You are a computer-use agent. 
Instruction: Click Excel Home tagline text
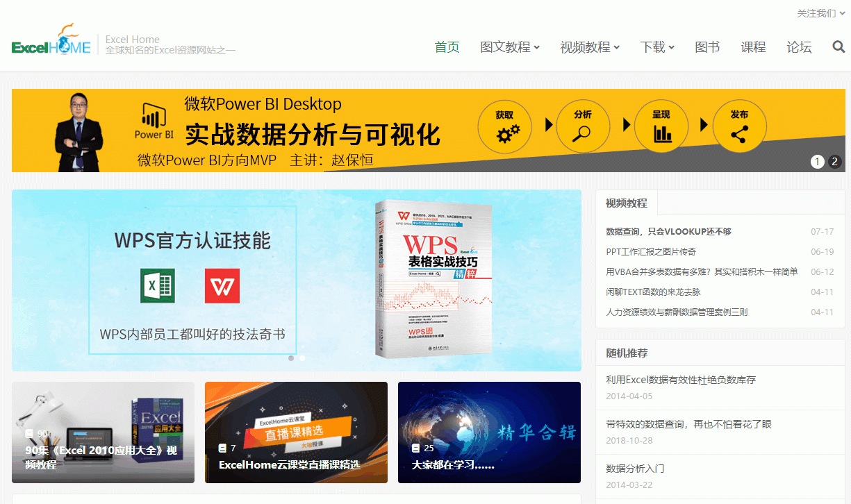pyautogui.click(x=171, y=50)
